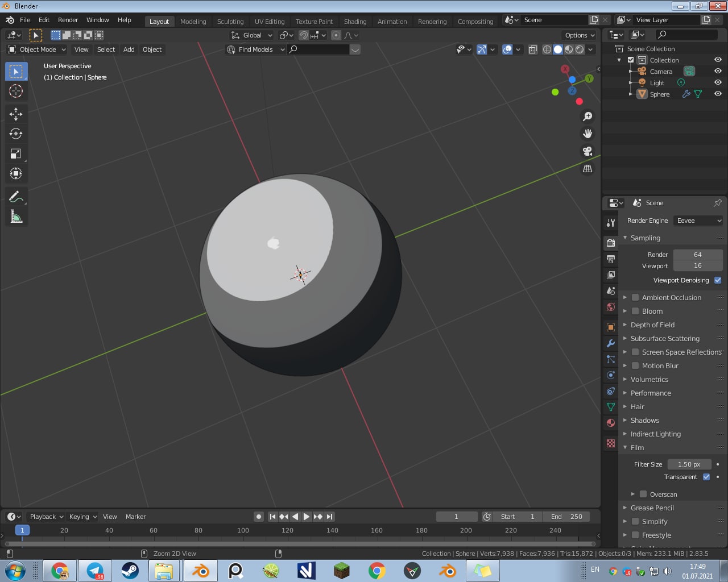
Task: Open the Object Mode dropdown
Action: click(37, 49)
